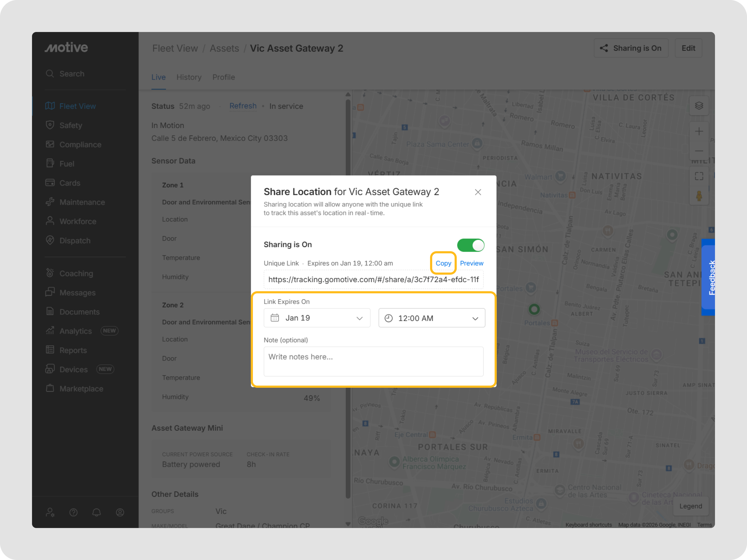
Task: Click the Street View pegman icon
Action: click(x=699, y=196)
